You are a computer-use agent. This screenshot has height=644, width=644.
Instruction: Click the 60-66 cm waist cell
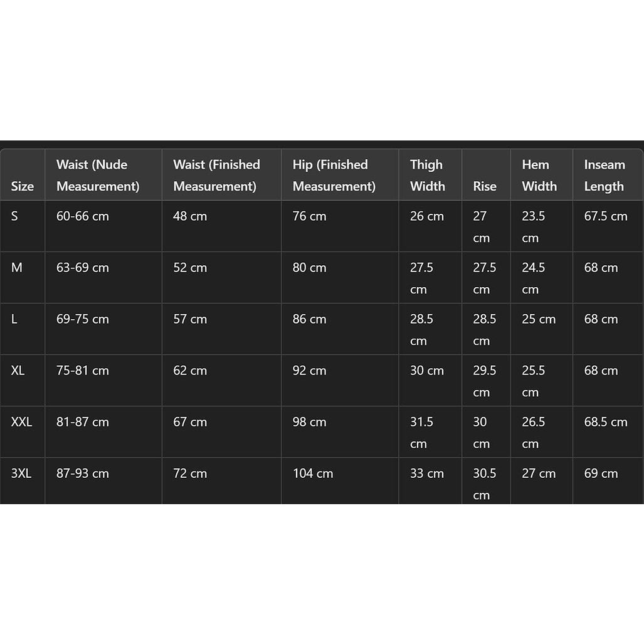point(83,216)
